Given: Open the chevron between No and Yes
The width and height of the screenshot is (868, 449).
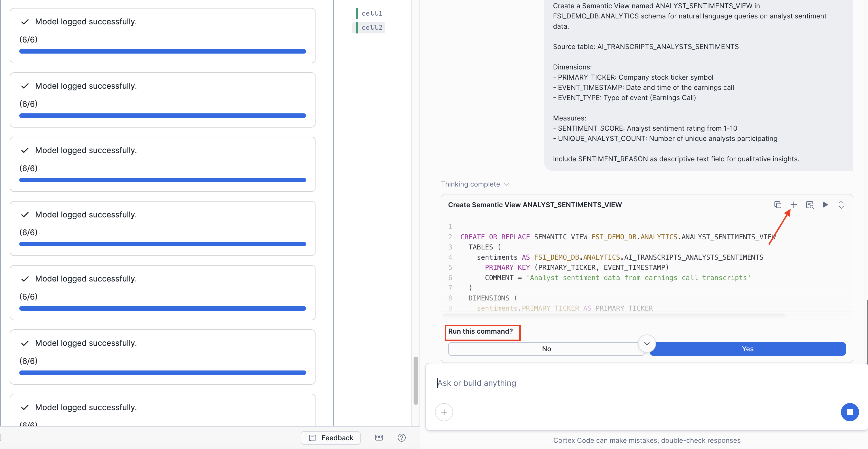Looking at the screenshot, I should coord(647,344).
